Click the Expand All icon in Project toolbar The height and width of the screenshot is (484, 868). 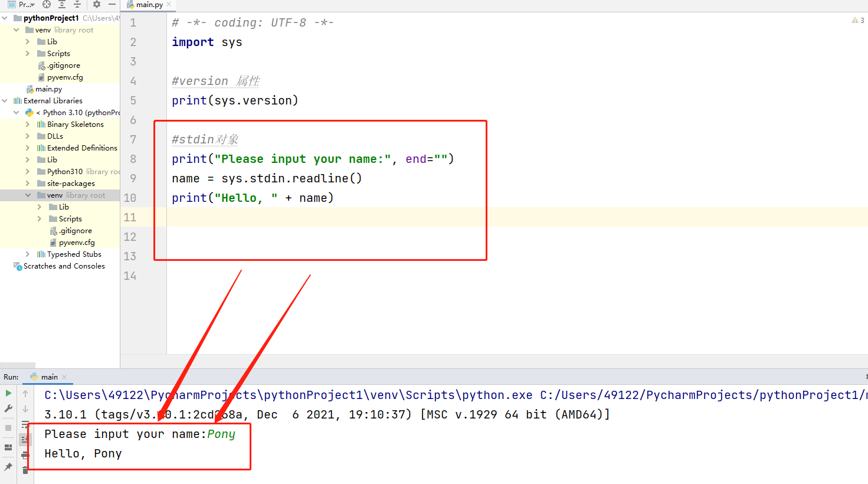tap(62, 4)
